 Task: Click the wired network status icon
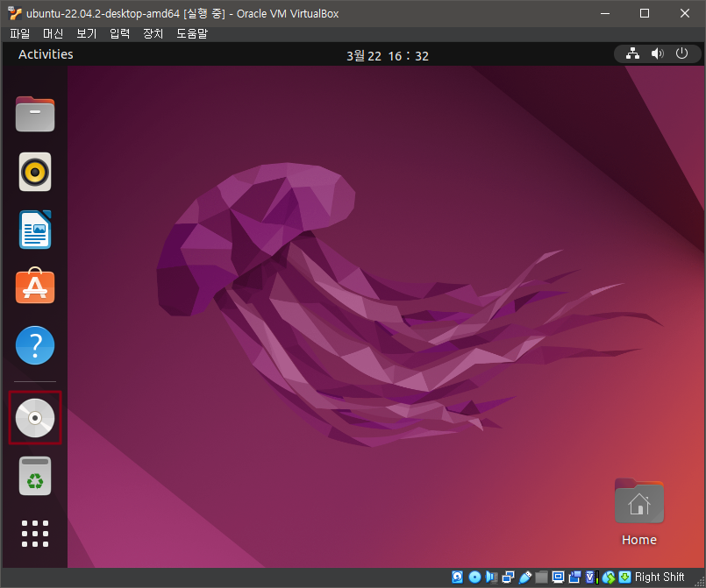(x=632, y=53)
